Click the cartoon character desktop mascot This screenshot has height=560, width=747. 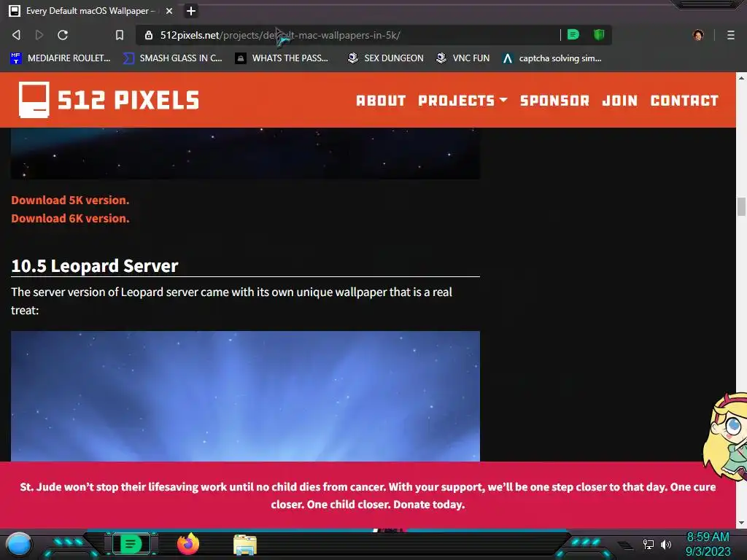click(x=725, y=436)
